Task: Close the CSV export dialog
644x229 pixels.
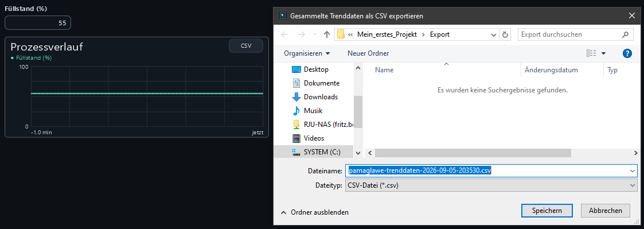Action: pos(632,16)
